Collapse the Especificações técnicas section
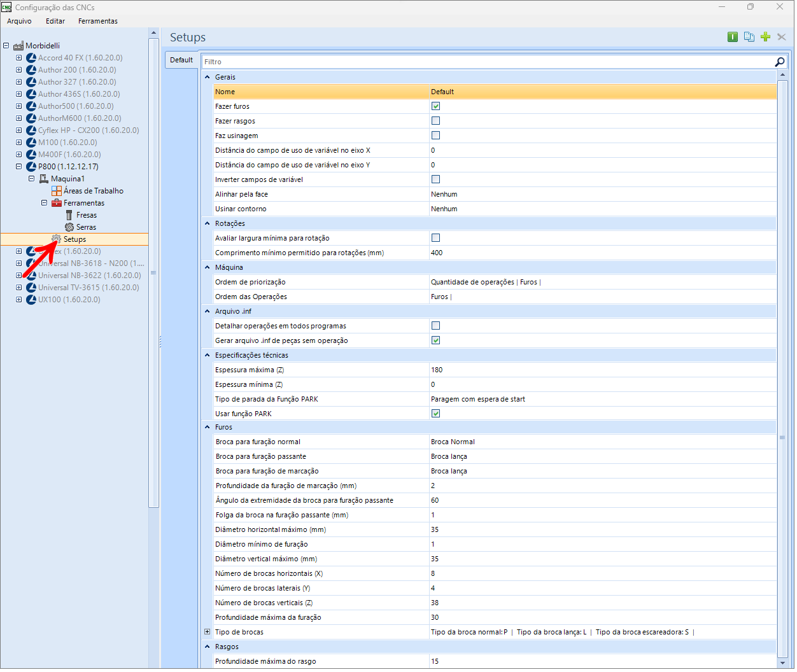797x672 pixels. [x=207, y=355]
